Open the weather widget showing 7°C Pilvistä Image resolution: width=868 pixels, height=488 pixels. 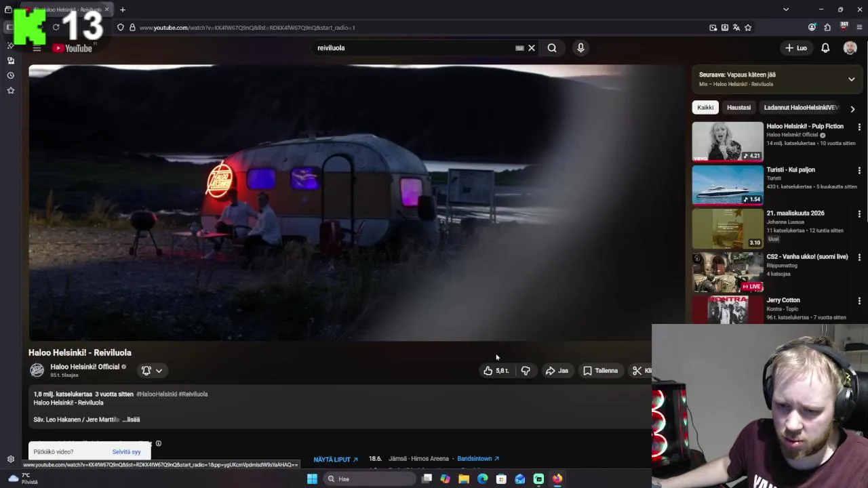(x=24, y=479)
